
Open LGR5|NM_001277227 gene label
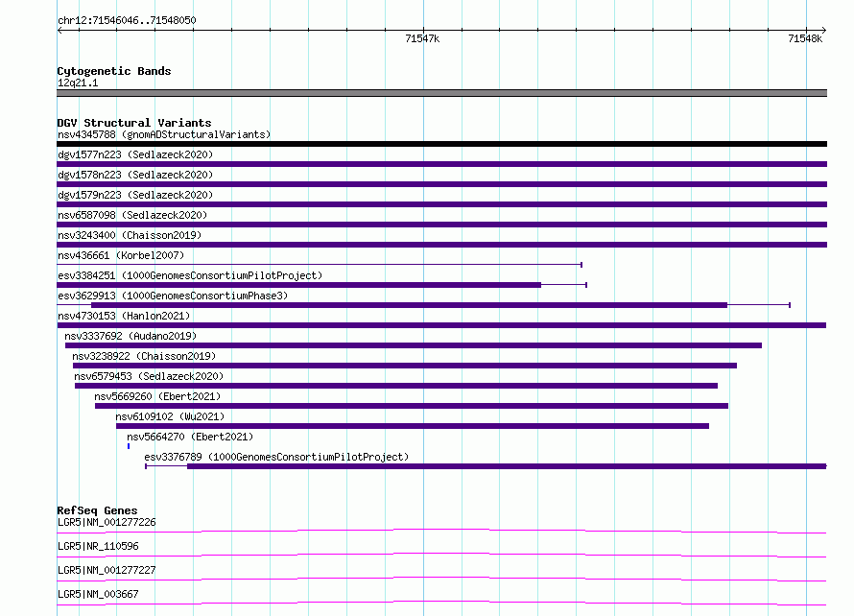(107, 570)
